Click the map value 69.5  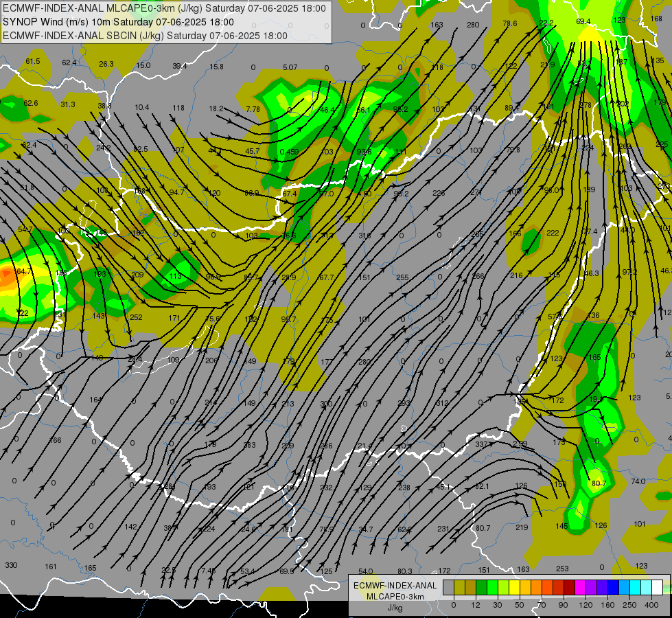(287, 572)
